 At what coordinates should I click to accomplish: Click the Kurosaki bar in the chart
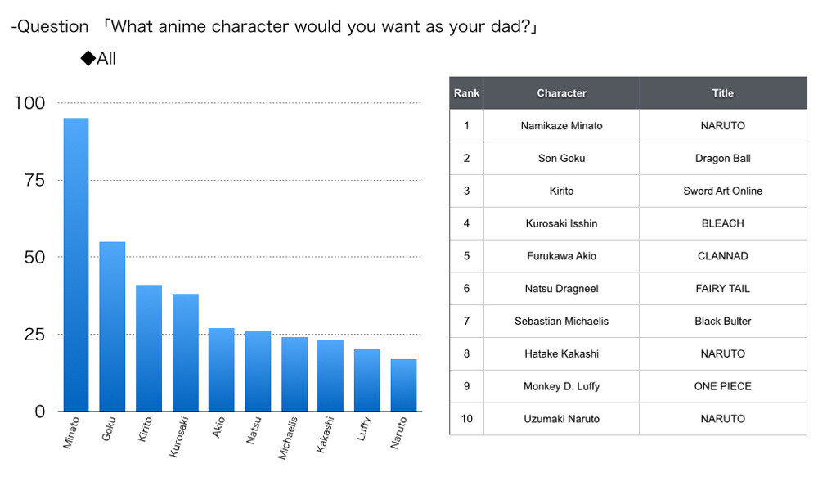click(x=185, y=353)
